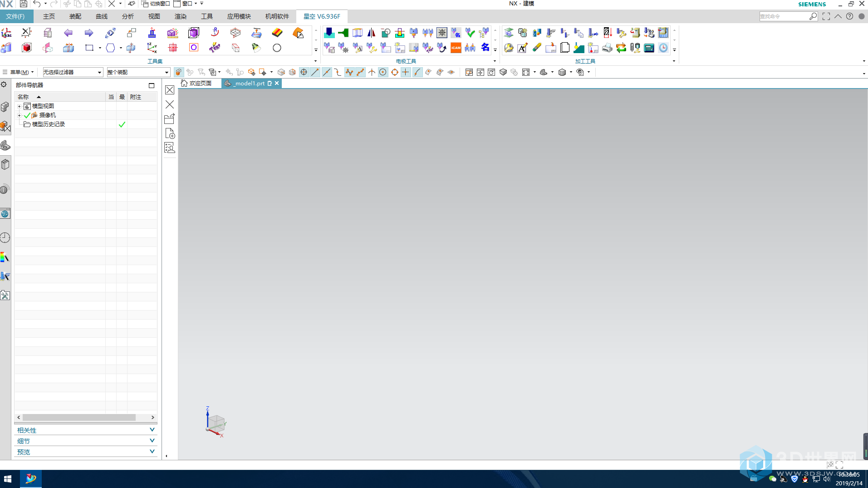This screenshot has height=488, width=868.
Task: Click the 切换窗口 button
Action: pos(156,4)
